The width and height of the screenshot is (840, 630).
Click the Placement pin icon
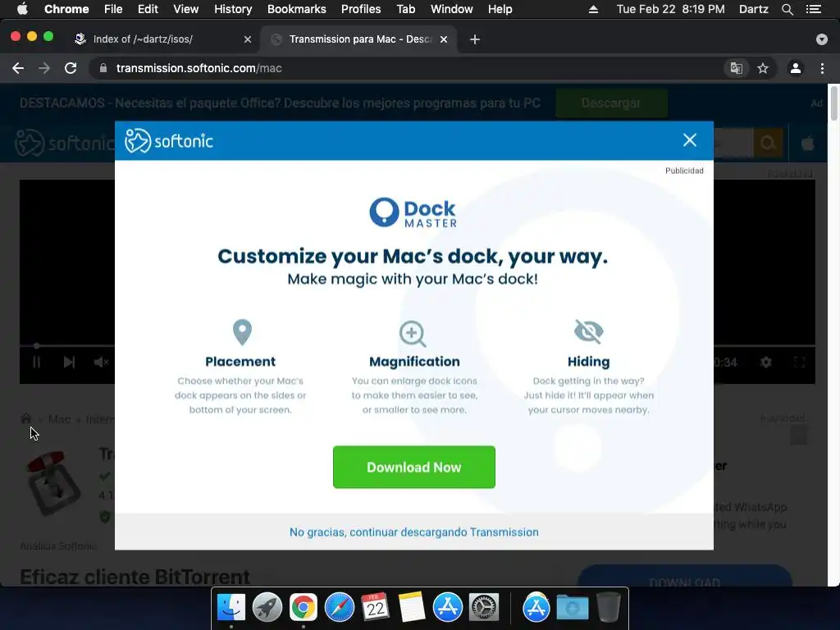(x=242, y=332)
